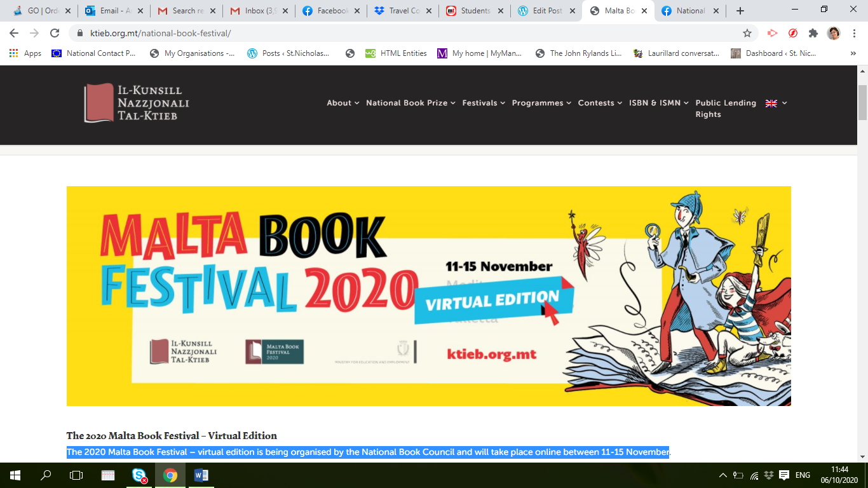Open the HTML Entities bookmark
The image size is (868, 488).
396,53
